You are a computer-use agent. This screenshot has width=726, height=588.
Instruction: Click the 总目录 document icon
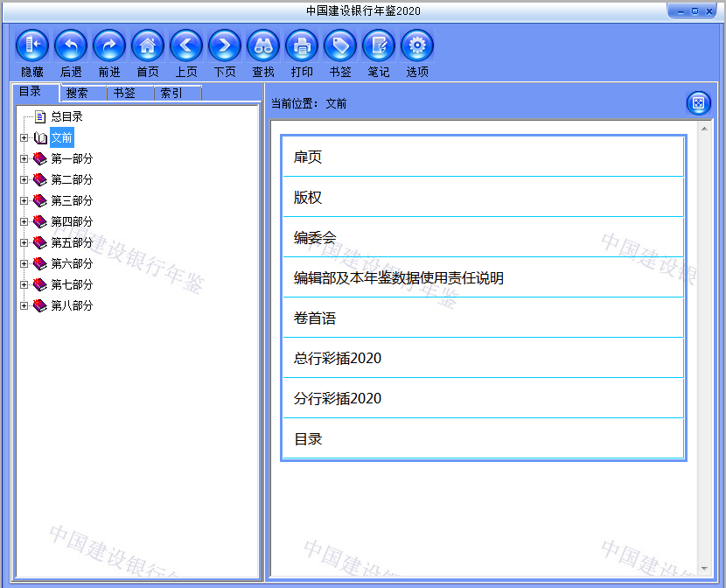pos(41,116)
